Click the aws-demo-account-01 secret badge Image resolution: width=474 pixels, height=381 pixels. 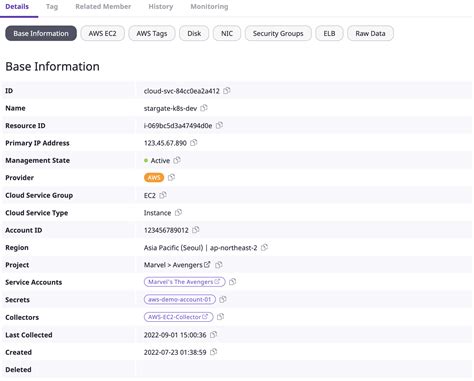click(180, 299)
